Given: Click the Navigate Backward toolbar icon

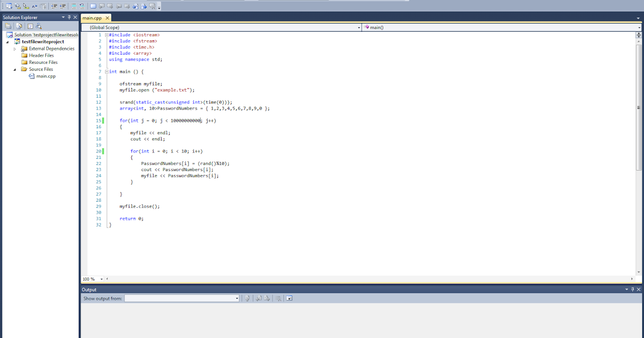Looking at the screenshot, I should click(x=135, y=5).
